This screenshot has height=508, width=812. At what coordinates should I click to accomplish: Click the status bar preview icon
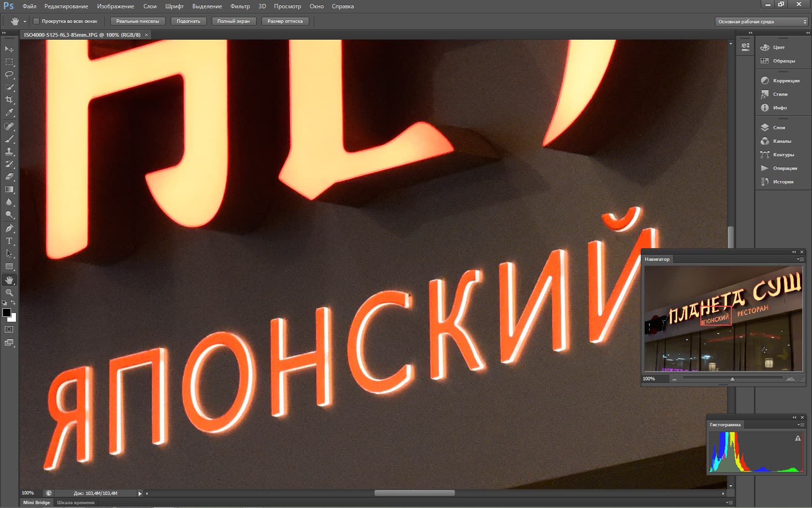[x=48, y=493]
